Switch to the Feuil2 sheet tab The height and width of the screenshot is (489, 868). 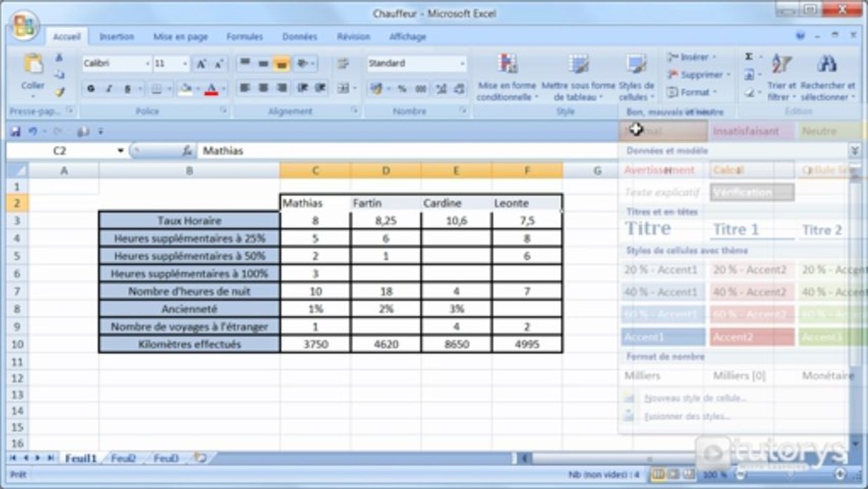click(x=124, y=458)
